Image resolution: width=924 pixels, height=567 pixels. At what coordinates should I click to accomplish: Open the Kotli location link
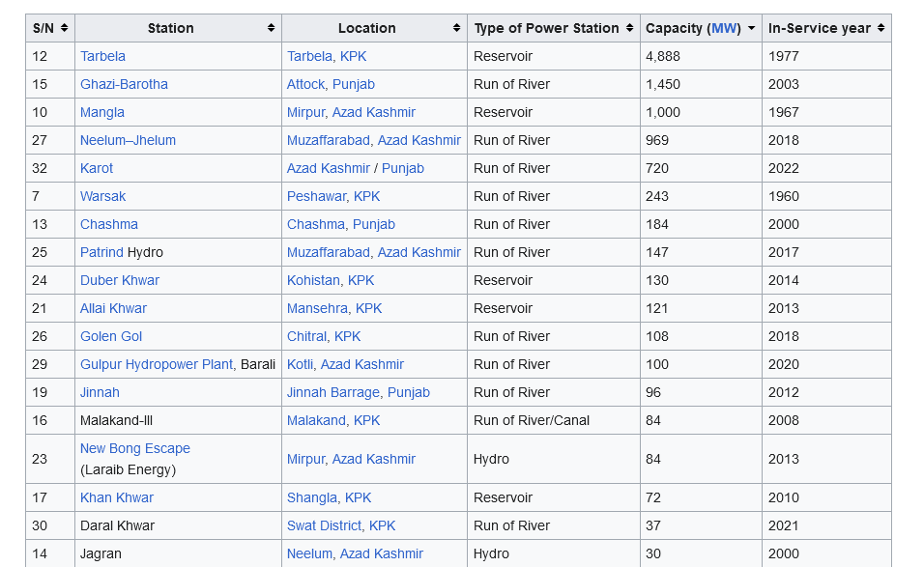(300, 364)
